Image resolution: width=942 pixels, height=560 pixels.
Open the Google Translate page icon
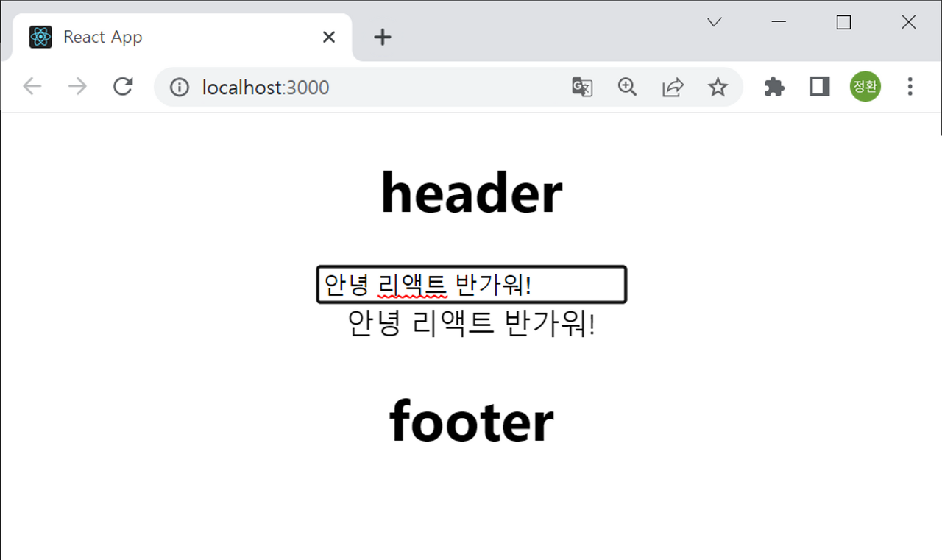582,88
